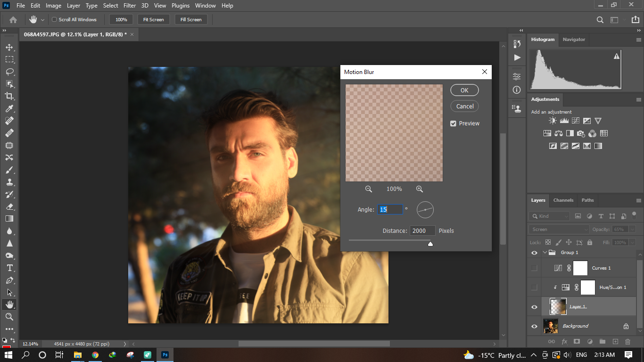Open the Hand tool preset picker arrow
The width and height of the screenshot is (644, 362).
coord(42,20)
